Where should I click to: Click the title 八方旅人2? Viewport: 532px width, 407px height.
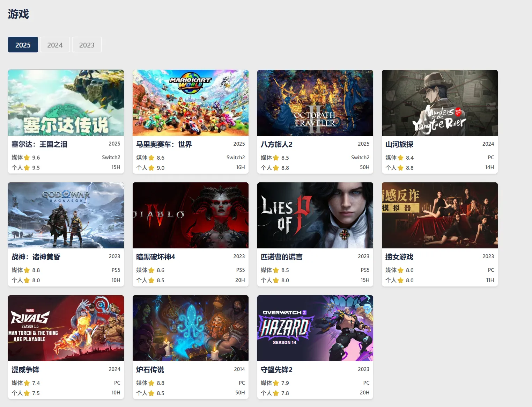[x=276, y=144]
